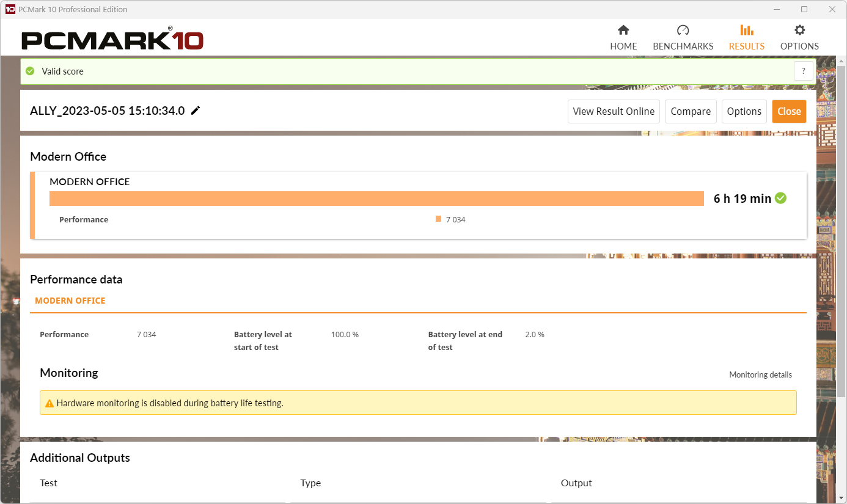Viewport: 847px width, 504px height.
Task: Click the warning triangle in the monitoring notice
Action: click(50, 403)
